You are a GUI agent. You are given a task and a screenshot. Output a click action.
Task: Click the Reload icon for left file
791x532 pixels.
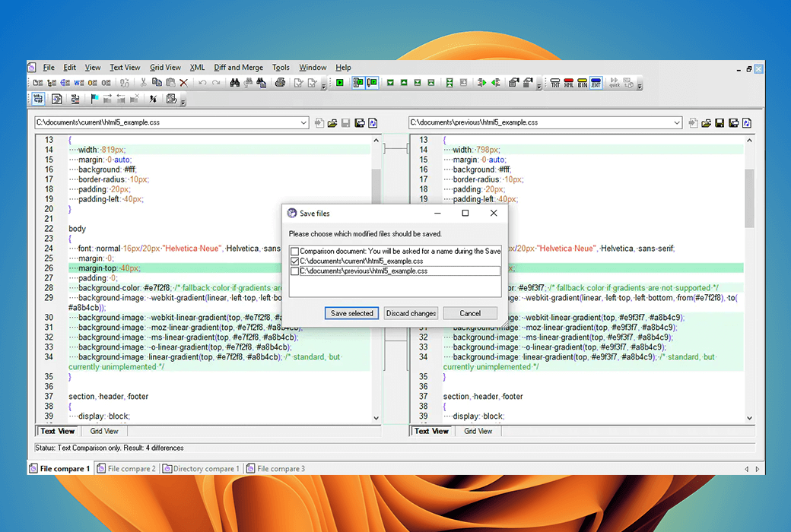coord(373,123)
